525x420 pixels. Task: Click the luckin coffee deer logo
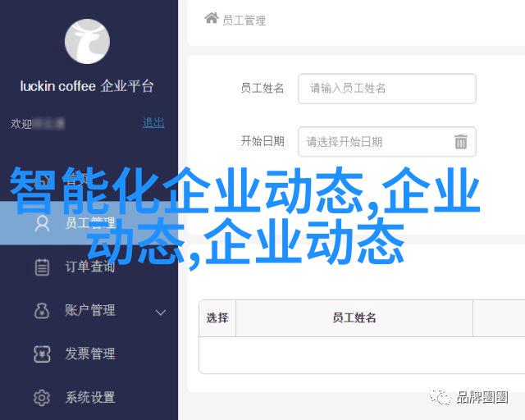pyautogui.click(x=87, y=42)
